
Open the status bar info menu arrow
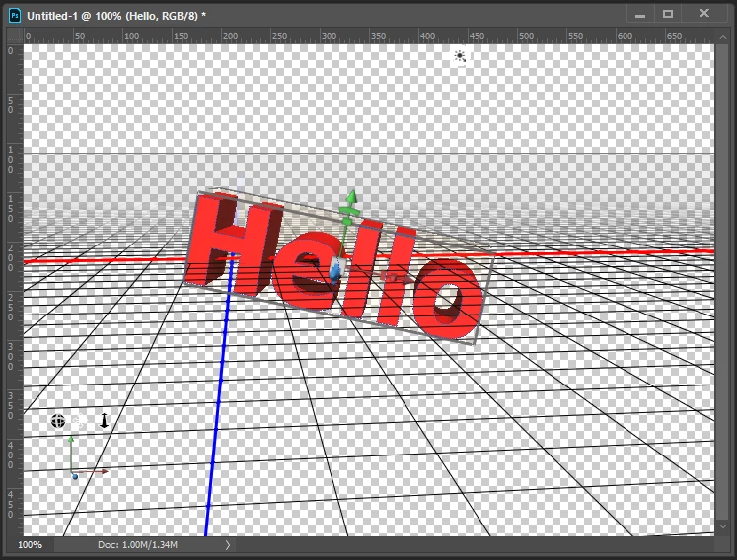click(x=228, y=545)
